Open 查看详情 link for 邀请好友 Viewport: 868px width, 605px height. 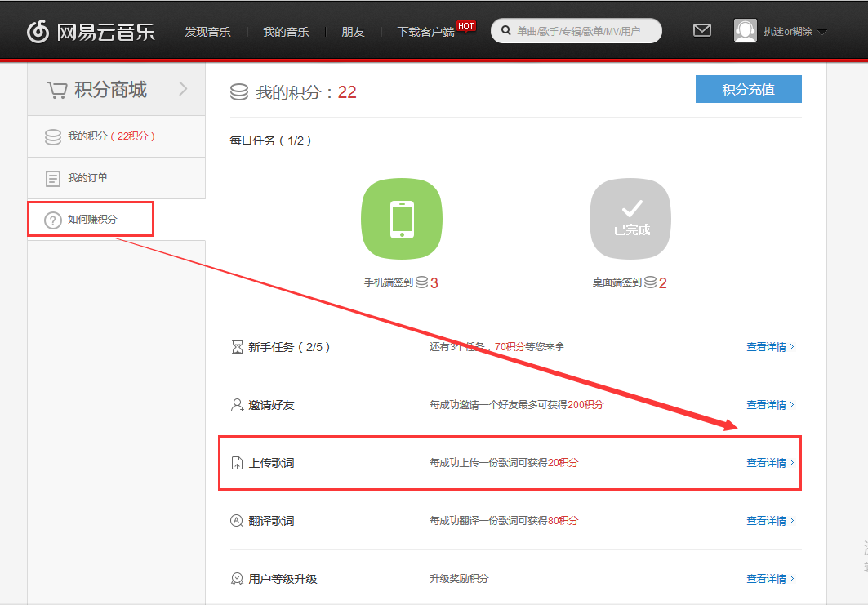pyautogui.click(x=768, y=404)
